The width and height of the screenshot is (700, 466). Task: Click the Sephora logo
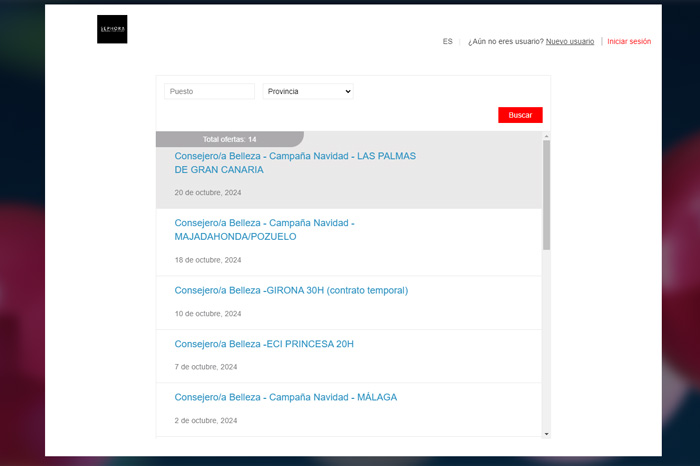coord(112,30)
